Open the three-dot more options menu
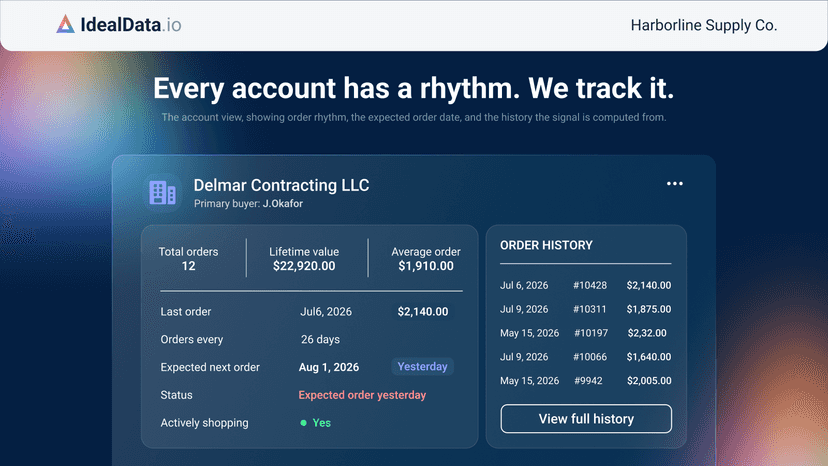This screenshot has height=466, width=828. tap(674, 184)
